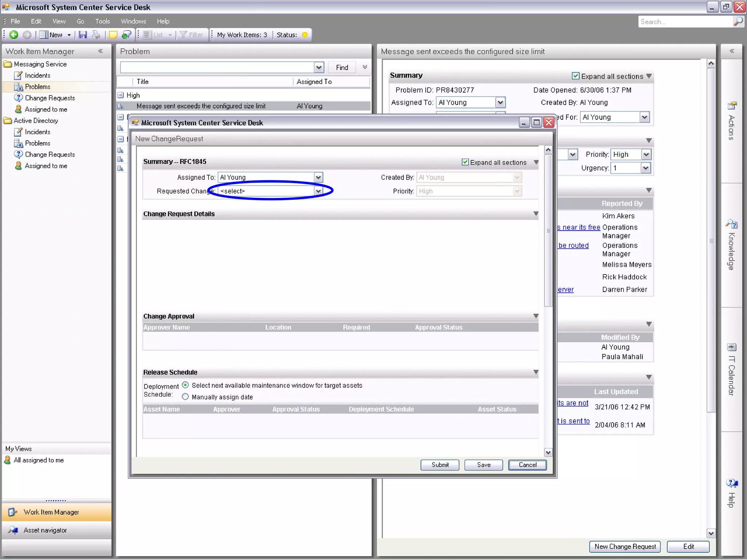The height and width of the screenshot is (560, 747).
Task: Open the Urgency dropdown
Action: (x=646, y=168)
